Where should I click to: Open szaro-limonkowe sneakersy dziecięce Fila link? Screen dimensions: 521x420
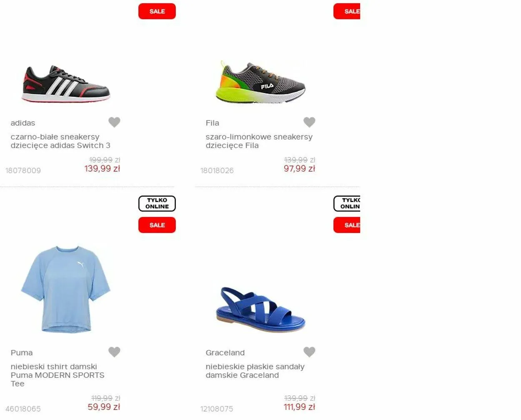click(x=259, y=141)
